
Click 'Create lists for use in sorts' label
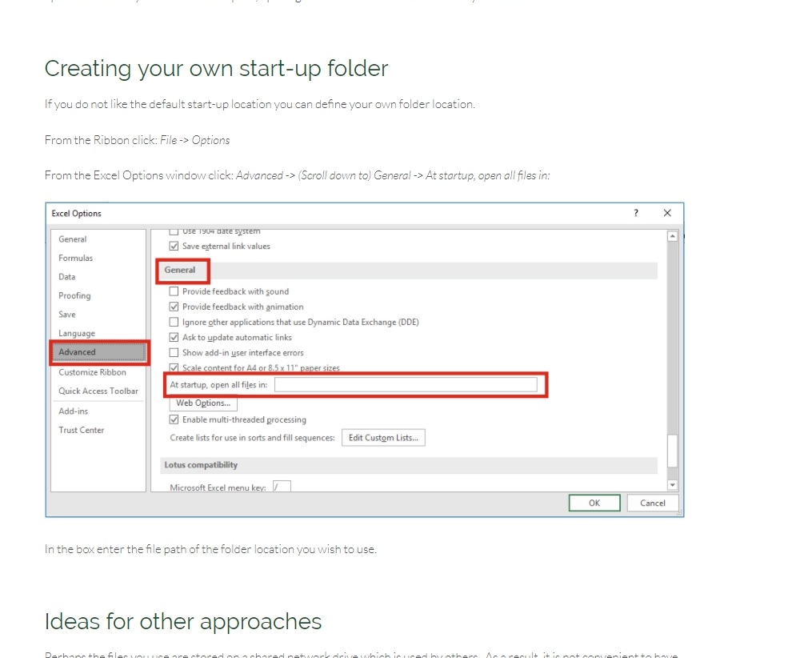(x=252, y=438)
